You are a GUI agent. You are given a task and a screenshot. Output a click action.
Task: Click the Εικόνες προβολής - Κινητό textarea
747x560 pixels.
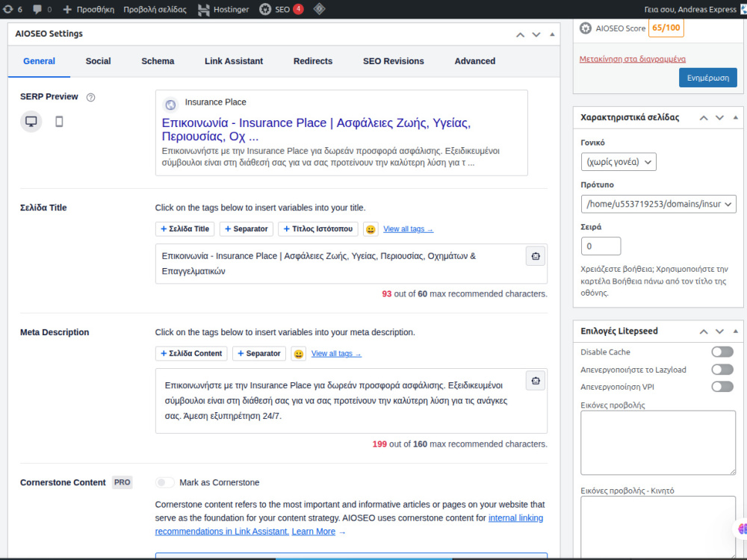click(658, 527)
